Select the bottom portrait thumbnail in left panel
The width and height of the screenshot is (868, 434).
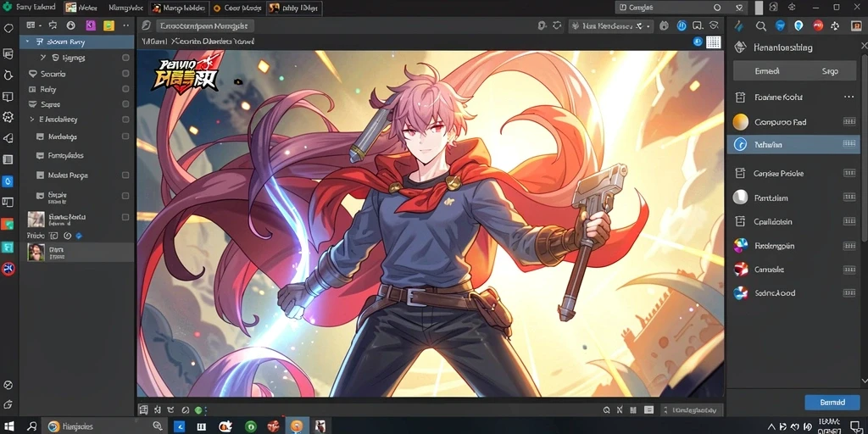(x=36, y=253)
